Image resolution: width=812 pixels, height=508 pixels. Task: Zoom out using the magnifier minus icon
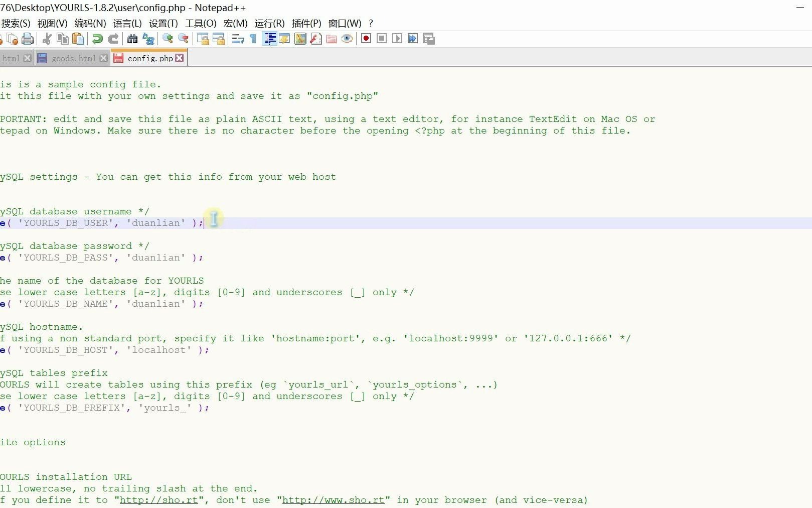pyautogui.click(x=184, y=39)
